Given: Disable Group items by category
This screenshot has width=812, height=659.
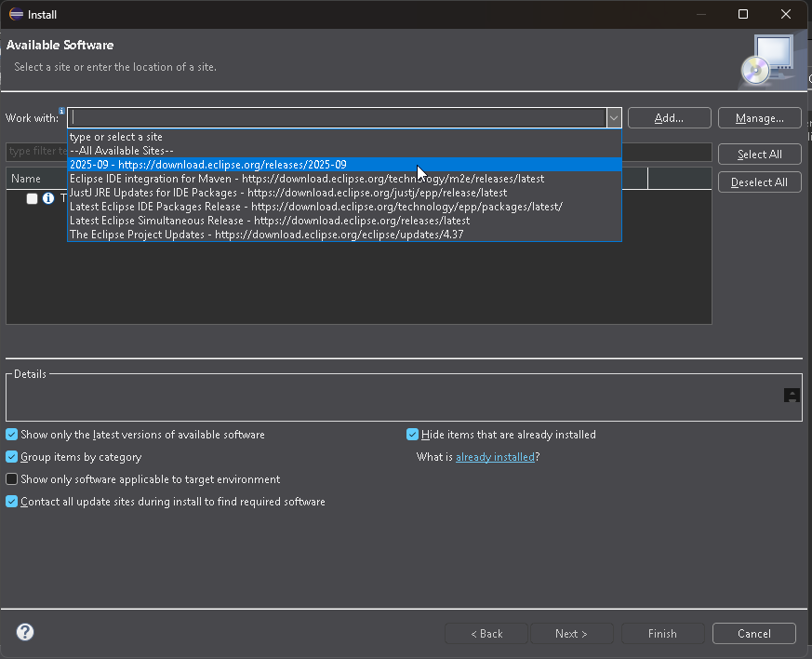Looking at the screenshot, I should pos(11,456).
